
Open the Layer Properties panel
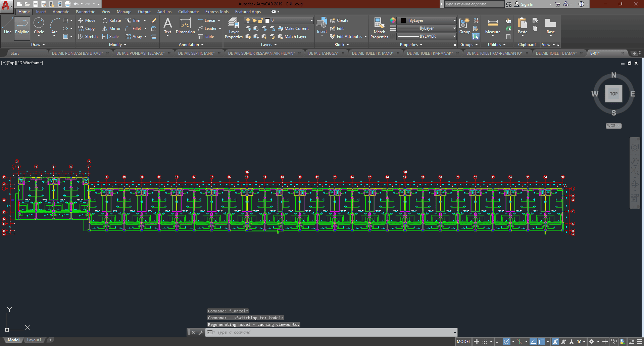(x=234, y=28)
